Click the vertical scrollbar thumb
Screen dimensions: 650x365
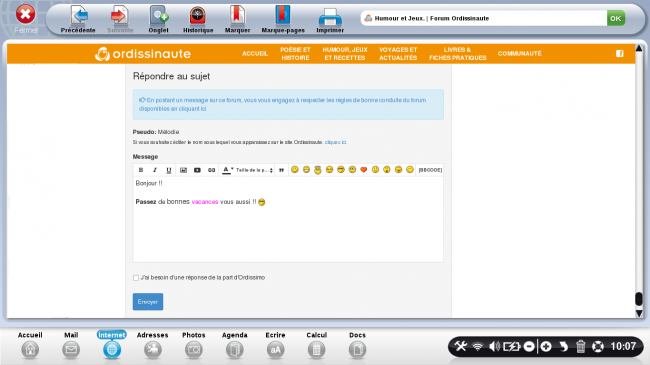point(639,299)
